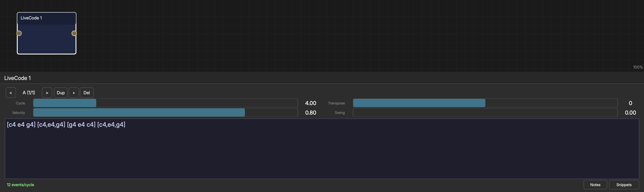Click LiveCode 1 node input port
Screen dimensions: 644x192
click(19, 33)
